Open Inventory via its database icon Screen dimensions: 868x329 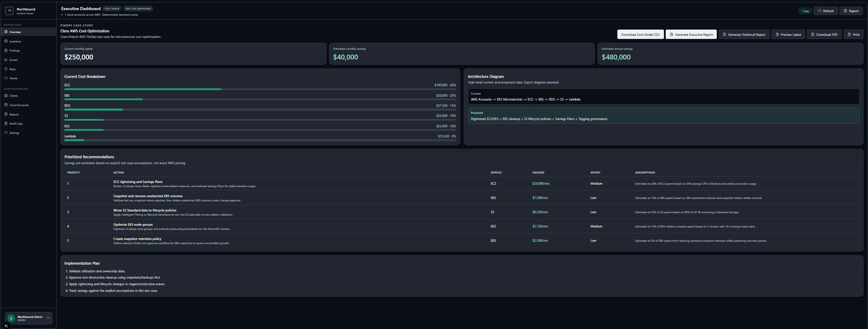pos(6,41)
